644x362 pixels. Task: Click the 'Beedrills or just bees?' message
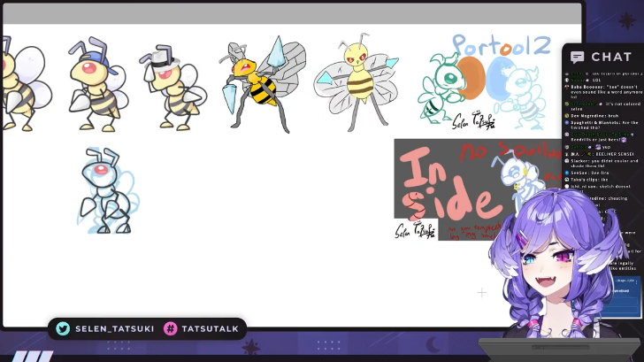[598, 137]
